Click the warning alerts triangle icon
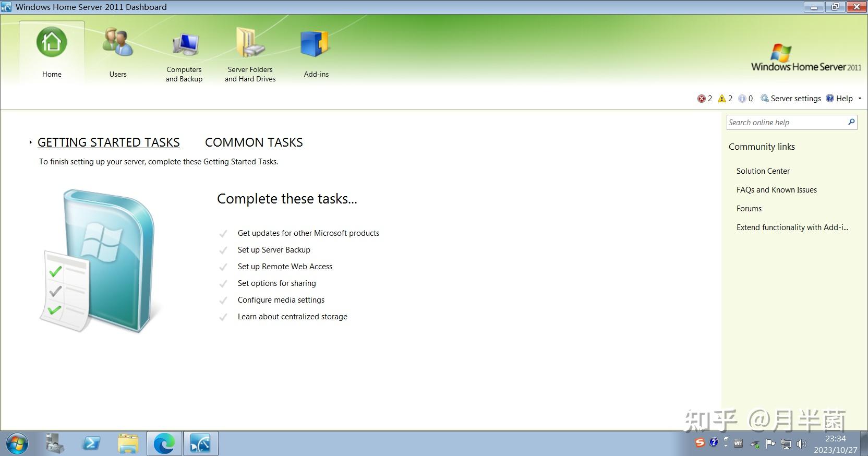Viewport: 868px width, 456px height. (722, 99)
